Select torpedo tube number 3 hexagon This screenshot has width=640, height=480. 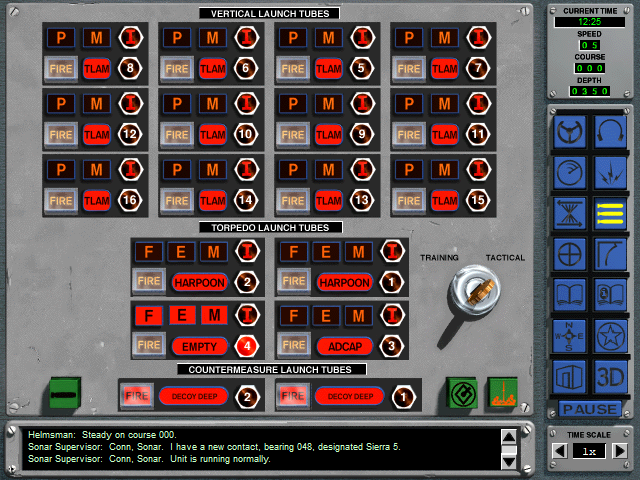coord(391,346)
